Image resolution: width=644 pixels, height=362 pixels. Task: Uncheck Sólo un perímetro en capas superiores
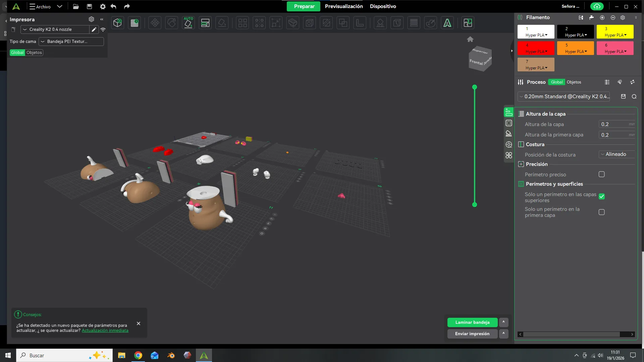tap(602, 197)
